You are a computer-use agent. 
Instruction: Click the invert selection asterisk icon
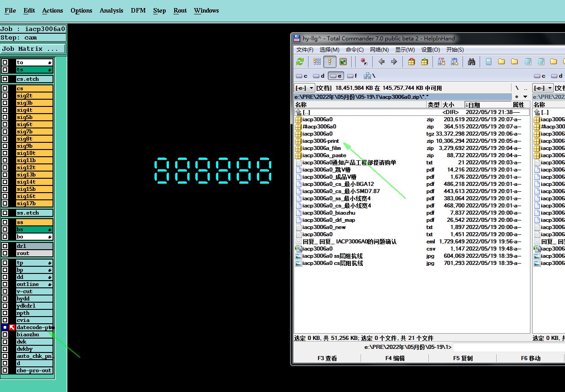pyautogui.click(x=364, y=62)
